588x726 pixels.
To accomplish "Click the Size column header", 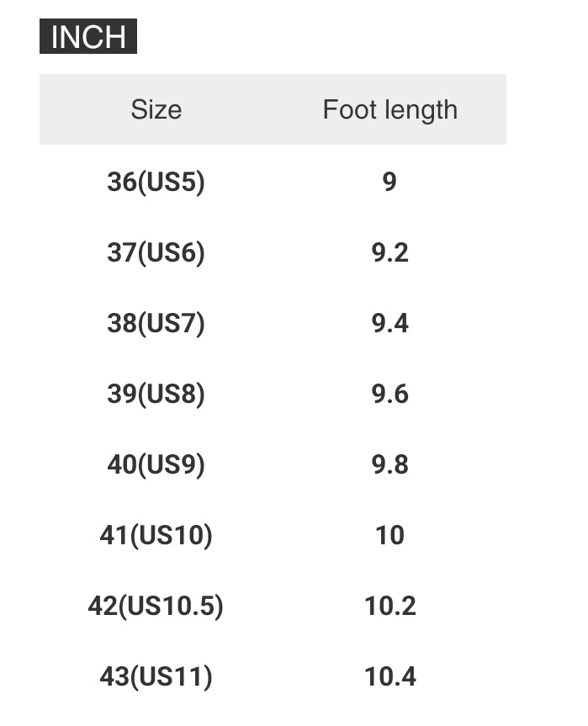I will click(156, 109).
